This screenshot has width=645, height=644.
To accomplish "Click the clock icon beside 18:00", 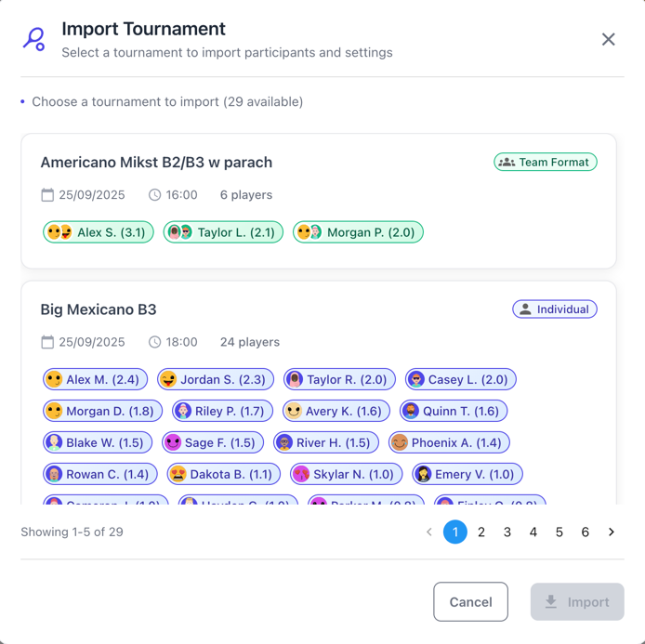I will [x=155, y=342].
